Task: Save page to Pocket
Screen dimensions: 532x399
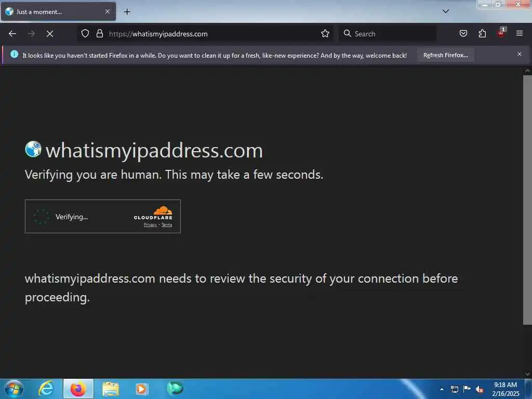Action: coord(463,33)
